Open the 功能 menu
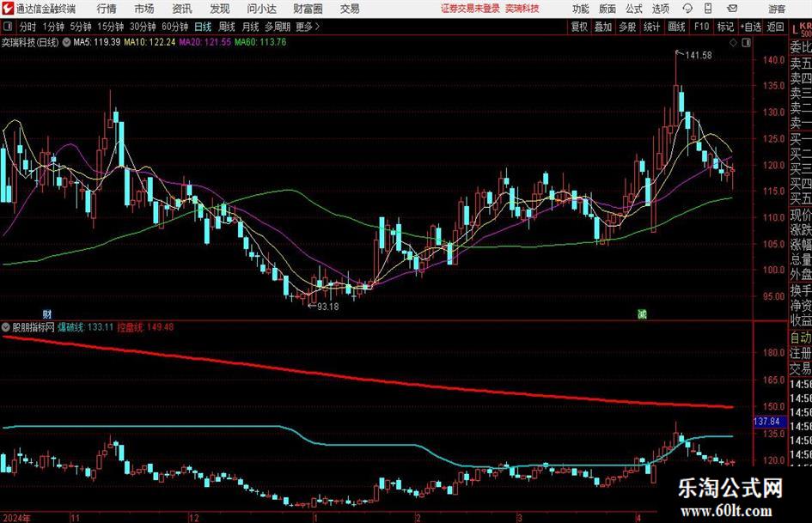 [x=581, y=9]
